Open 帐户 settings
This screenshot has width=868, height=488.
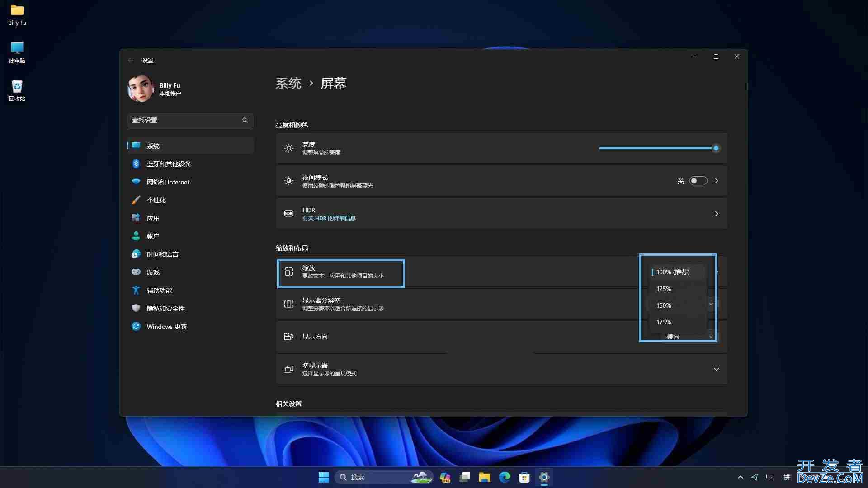(190, 236)
